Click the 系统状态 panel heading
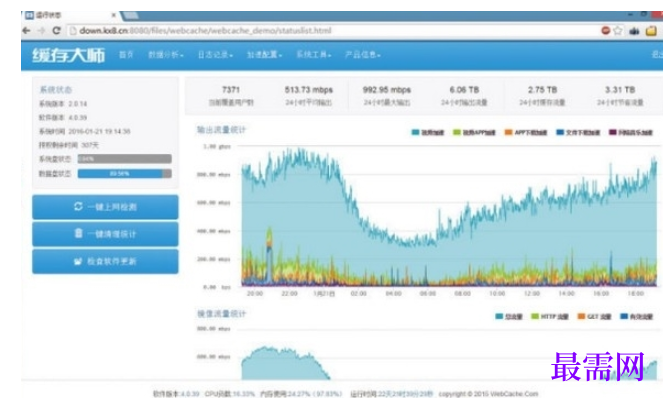This screenshot has height=398, width=663. [55, 90]
